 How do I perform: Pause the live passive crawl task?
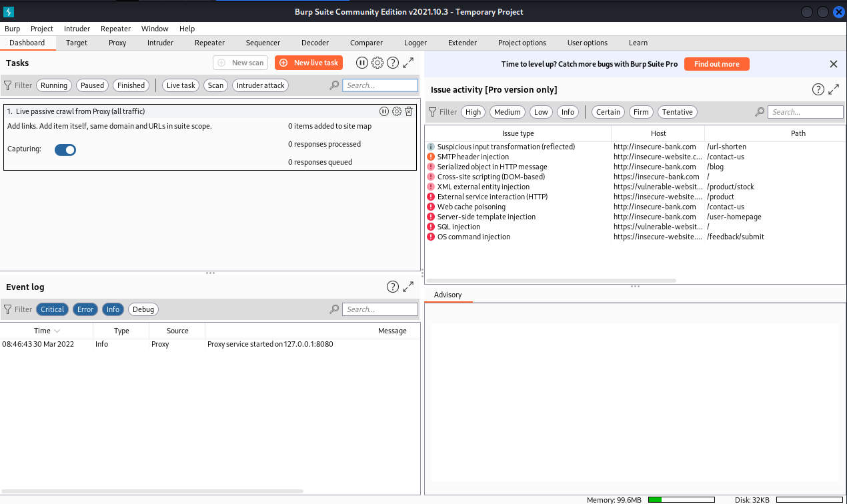pos(384,111)
